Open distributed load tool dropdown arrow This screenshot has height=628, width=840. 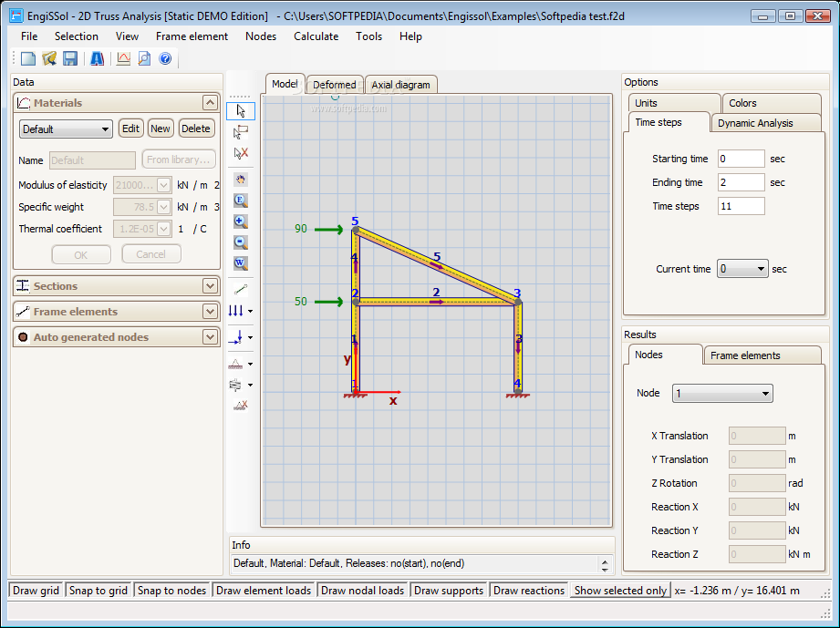pos(250,311)
